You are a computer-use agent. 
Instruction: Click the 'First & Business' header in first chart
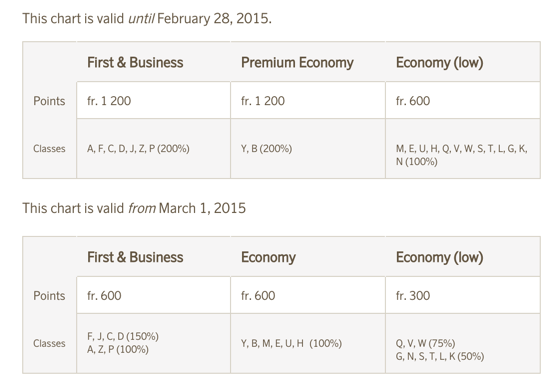tap(135, 63)
